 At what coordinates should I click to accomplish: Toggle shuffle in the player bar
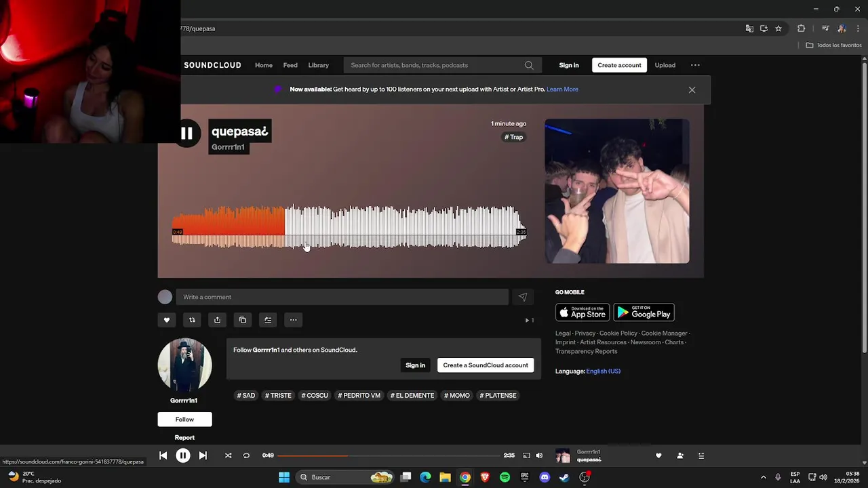[228, 456]
